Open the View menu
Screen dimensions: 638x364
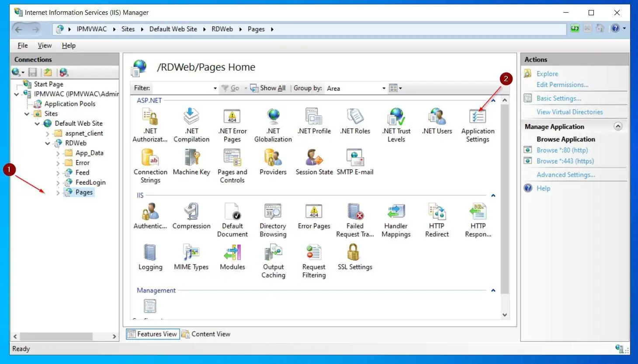(x=45, y=45)
